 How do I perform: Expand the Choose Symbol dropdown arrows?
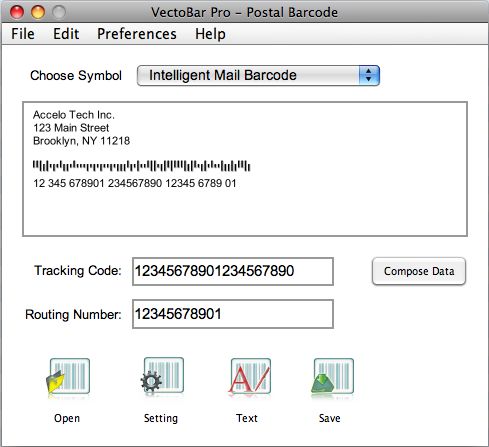[369, 75]
